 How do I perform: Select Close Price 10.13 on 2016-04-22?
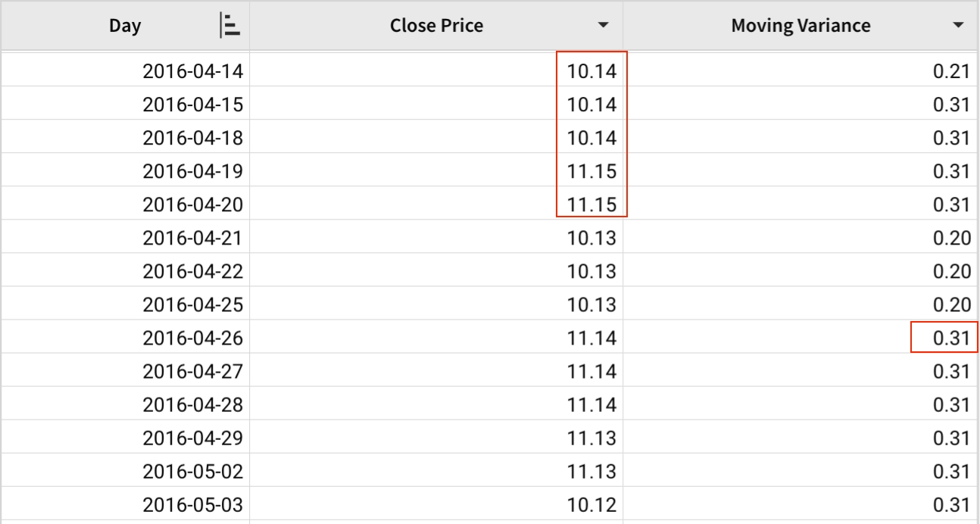tap(591, 272)
